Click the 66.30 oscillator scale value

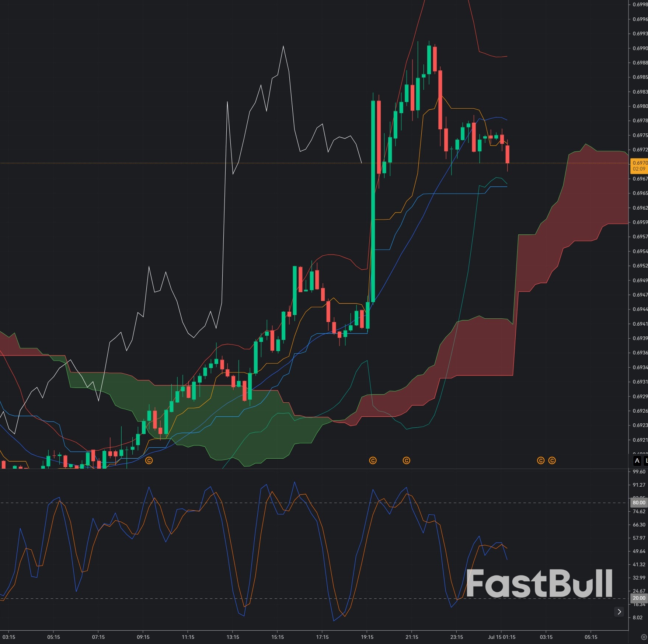point(639,525)
